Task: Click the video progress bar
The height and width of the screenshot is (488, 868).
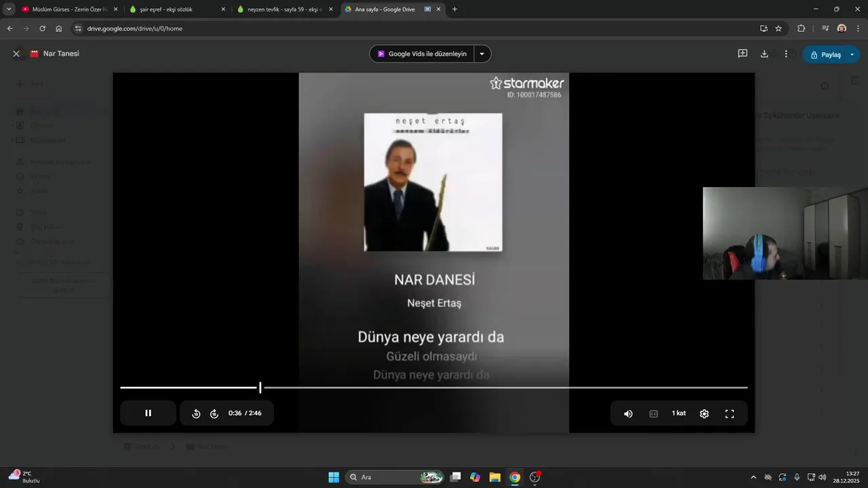Action: (434, 388)
